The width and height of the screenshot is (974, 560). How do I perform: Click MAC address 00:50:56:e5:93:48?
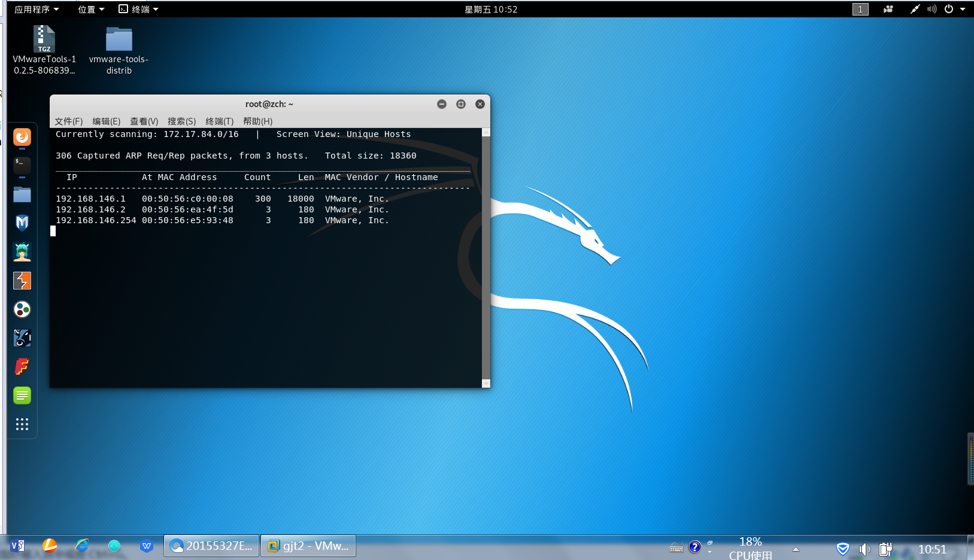187,220
